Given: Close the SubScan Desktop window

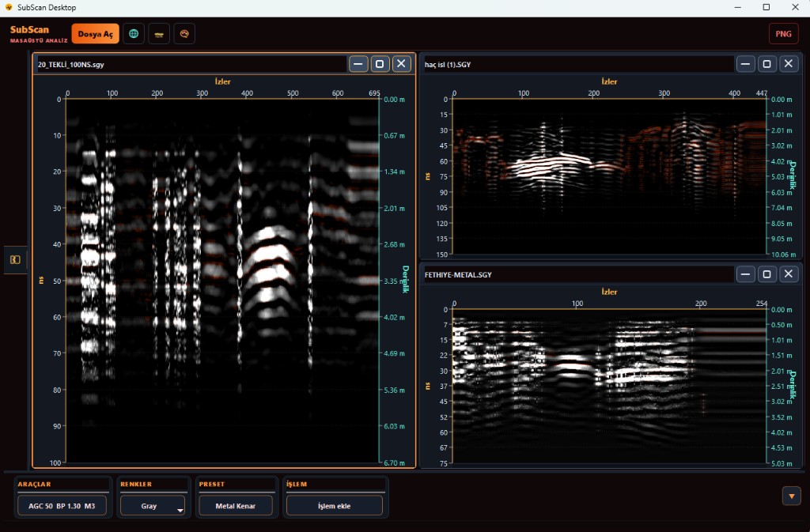Looking at the screenshot, I should (x=796, y=7).
